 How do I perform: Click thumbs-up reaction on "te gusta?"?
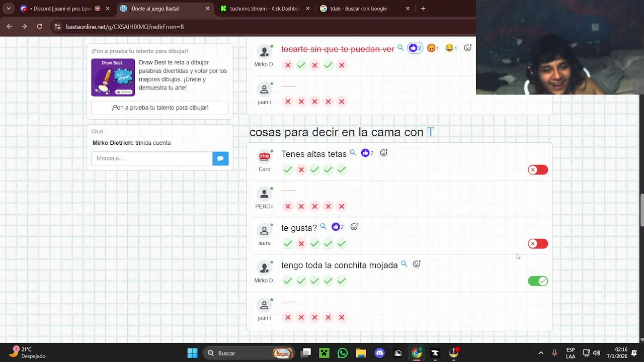tap(338, 227)
